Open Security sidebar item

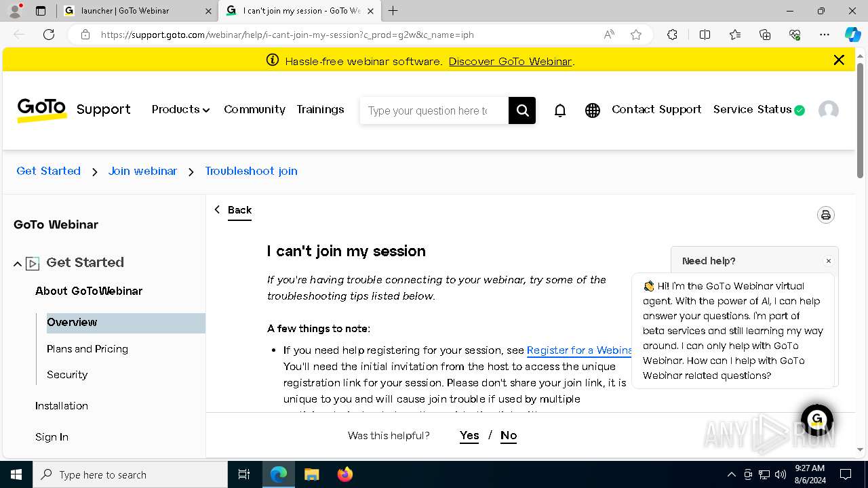pyautogui.click(x=67, y=375)
